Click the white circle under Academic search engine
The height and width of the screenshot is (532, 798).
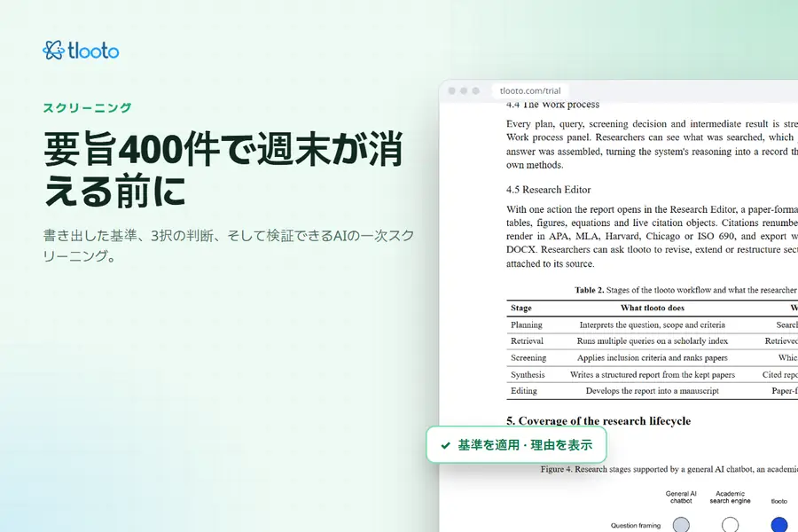(730, 525)
